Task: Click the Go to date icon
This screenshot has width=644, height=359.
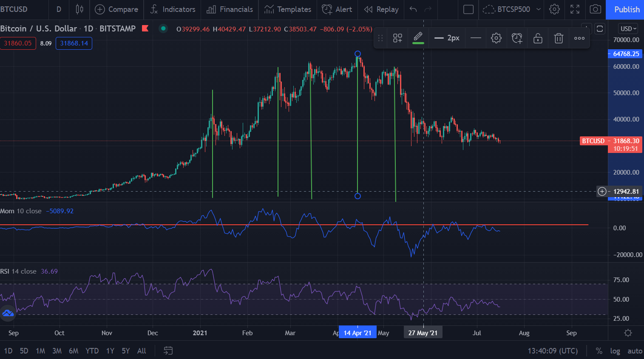Action: click(168, 351)
